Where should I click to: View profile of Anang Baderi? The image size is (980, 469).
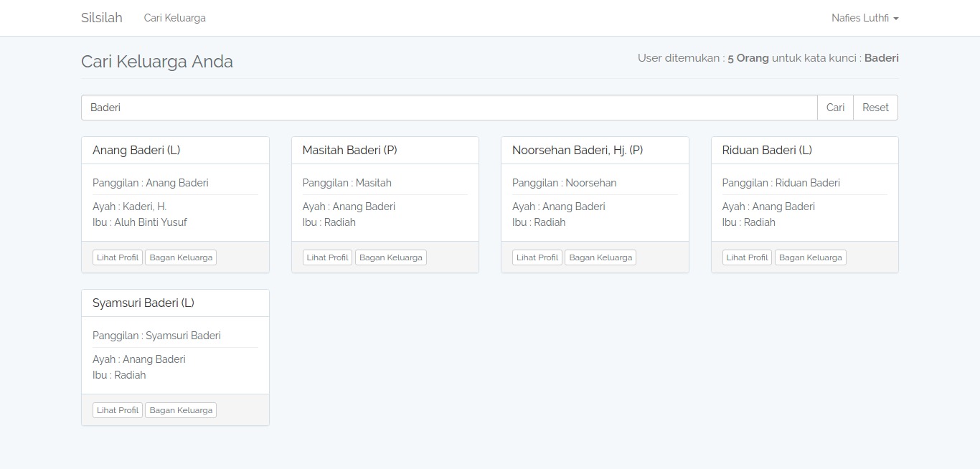(x=117, y=257)
